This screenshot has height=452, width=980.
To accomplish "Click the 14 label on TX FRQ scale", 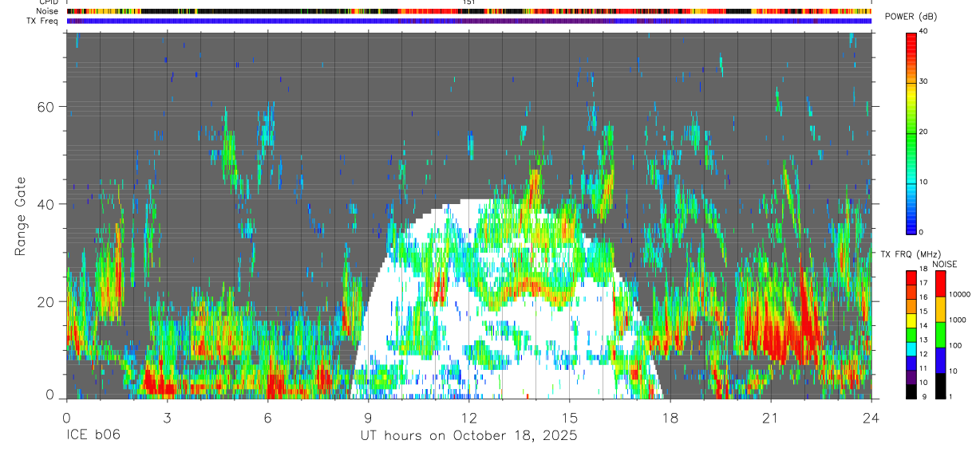I will click(x=924, y=325).
